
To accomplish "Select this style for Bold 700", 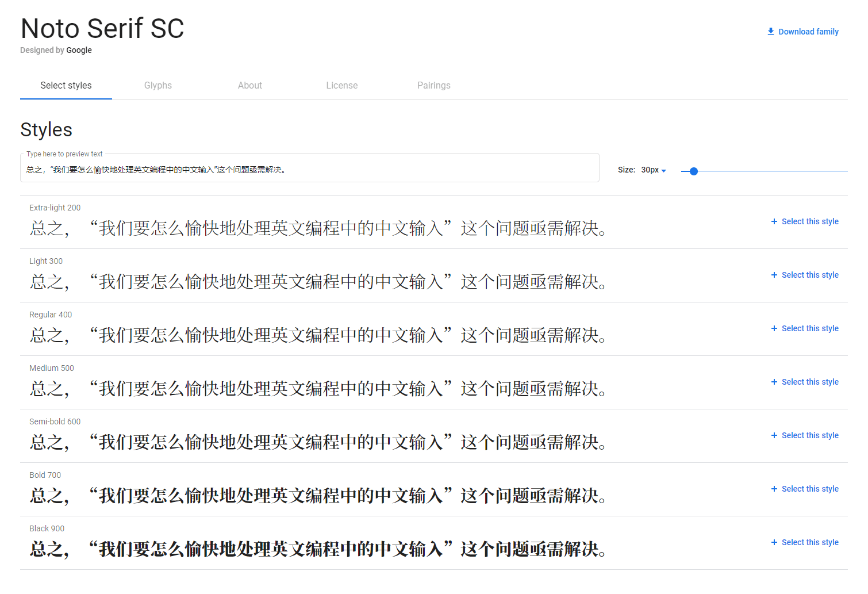I will coord(805,489).
